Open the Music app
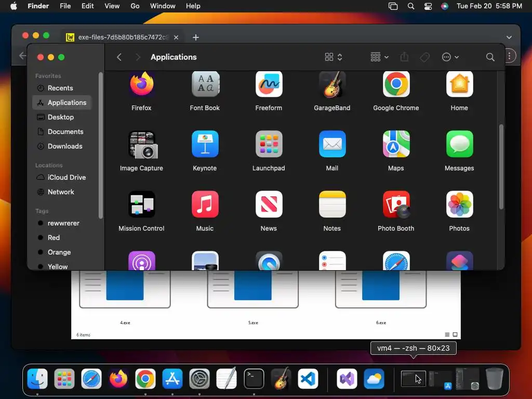Image resolution: width=532 pixels, height=399 pixels. pyautogui.click(x=205, y=204)
